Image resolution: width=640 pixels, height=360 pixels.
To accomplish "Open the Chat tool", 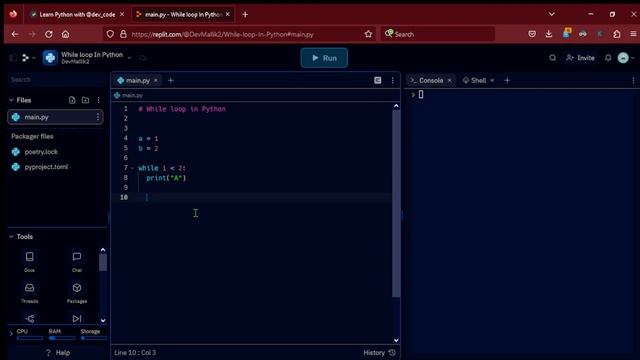I will click(x=77, y=261).
